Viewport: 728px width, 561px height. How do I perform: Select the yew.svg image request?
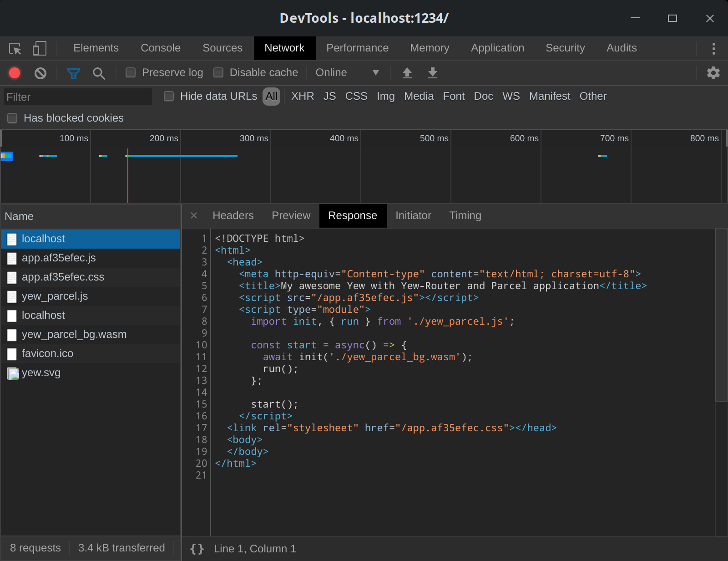pos(91,372)
